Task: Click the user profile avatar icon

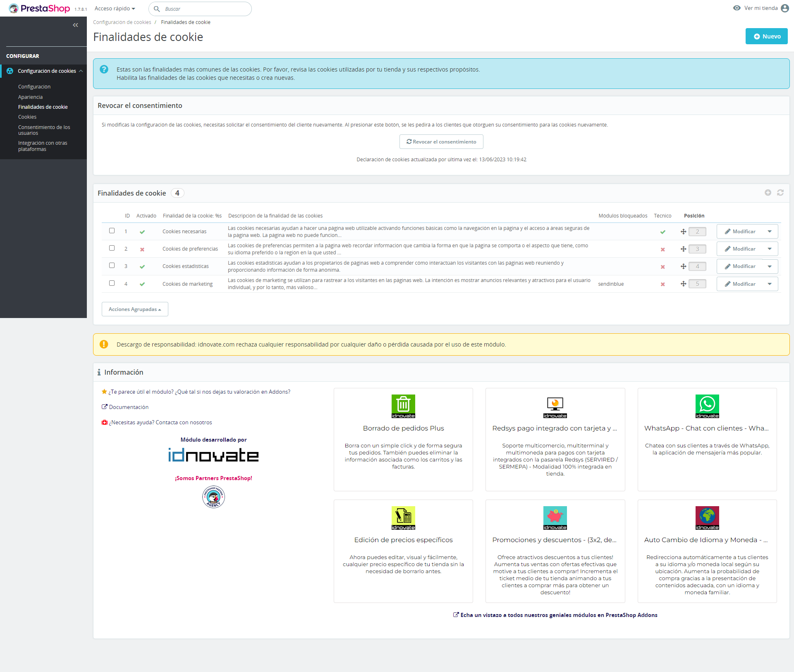Action: (784, 8)
